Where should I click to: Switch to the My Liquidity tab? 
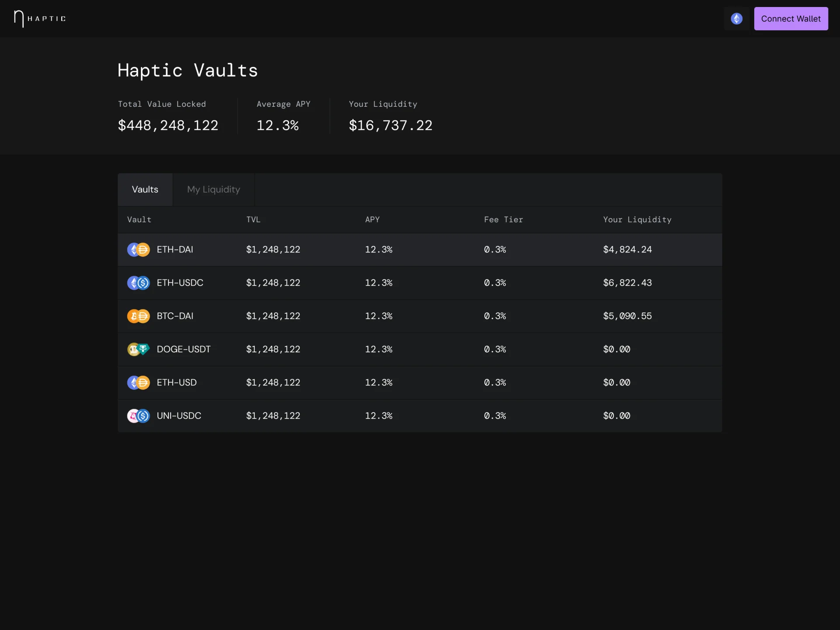pos(213,189)
